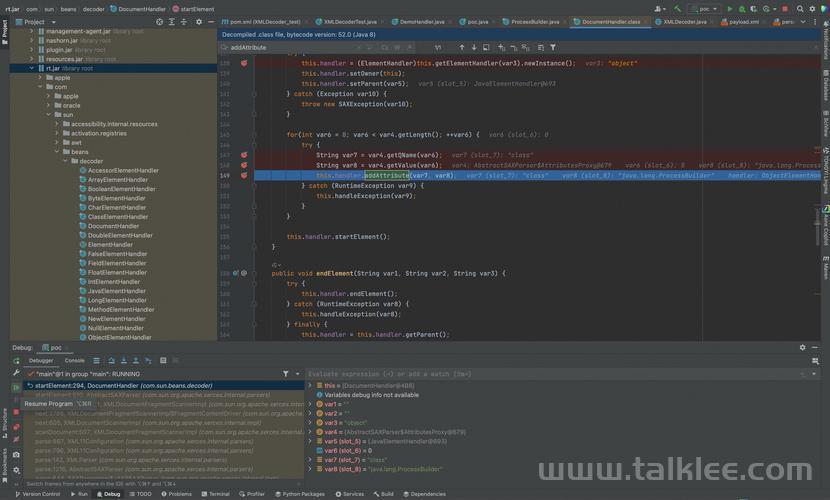
Task: Click Expand All in Project panel
Action: [172, 22]
